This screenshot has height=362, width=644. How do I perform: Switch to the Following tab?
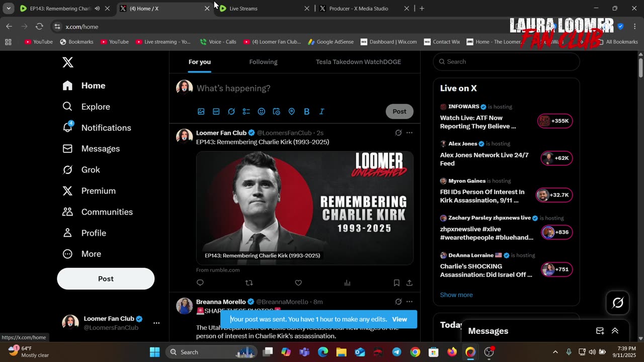click(263, 62)
